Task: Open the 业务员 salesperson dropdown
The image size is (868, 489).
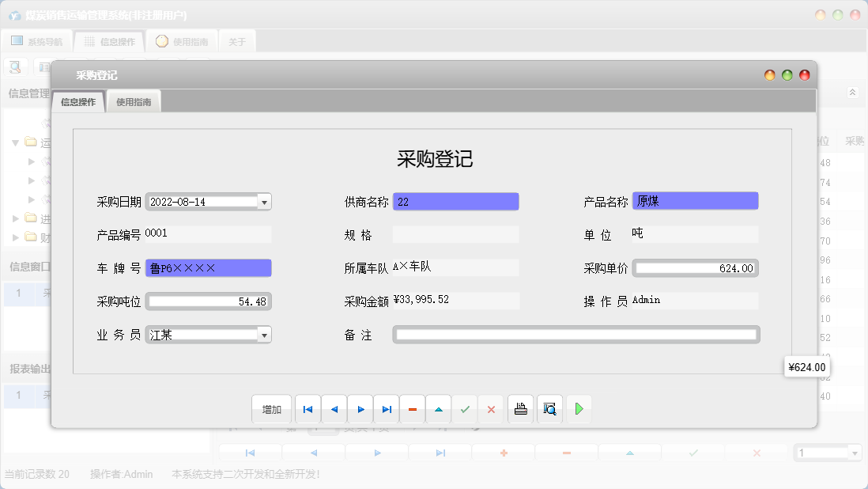Action: [264, 334]
